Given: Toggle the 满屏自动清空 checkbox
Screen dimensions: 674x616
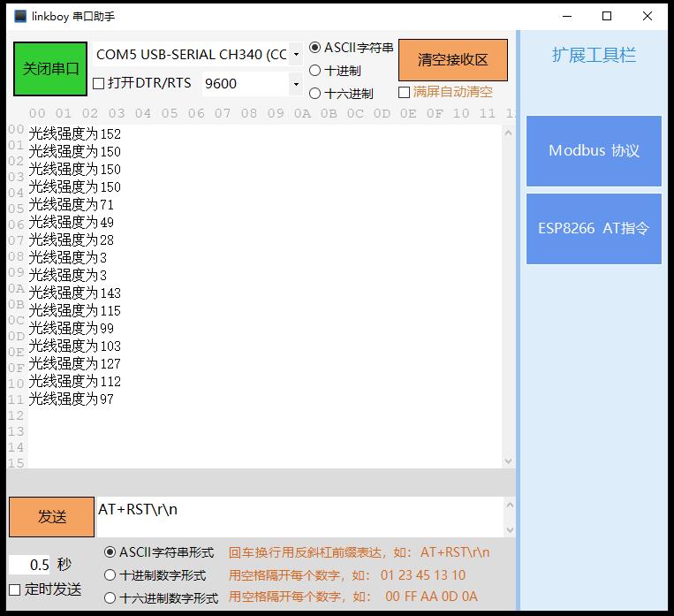Looking at the screenshot, I should pyautogui.click(x=405, y=92).
